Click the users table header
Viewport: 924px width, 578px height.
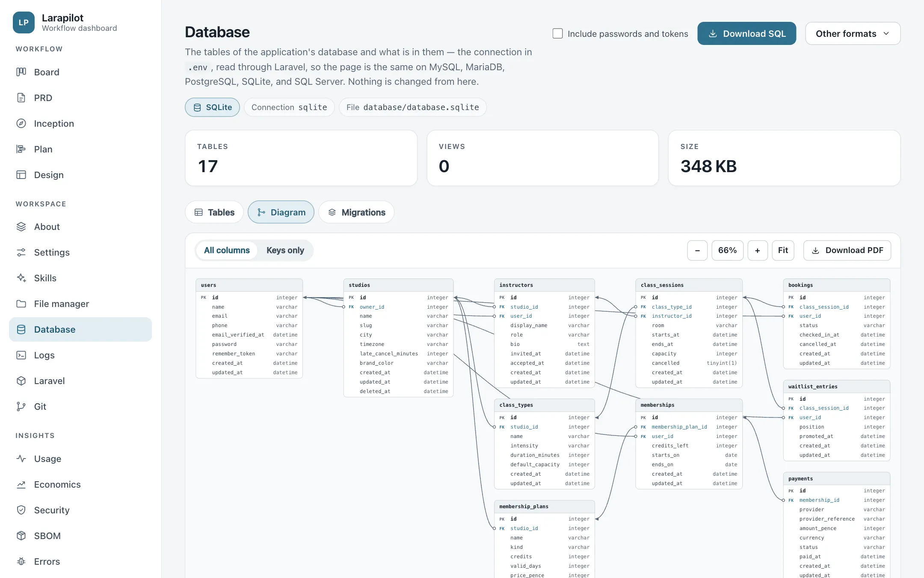pyautogui.click(x=249, y=285)
